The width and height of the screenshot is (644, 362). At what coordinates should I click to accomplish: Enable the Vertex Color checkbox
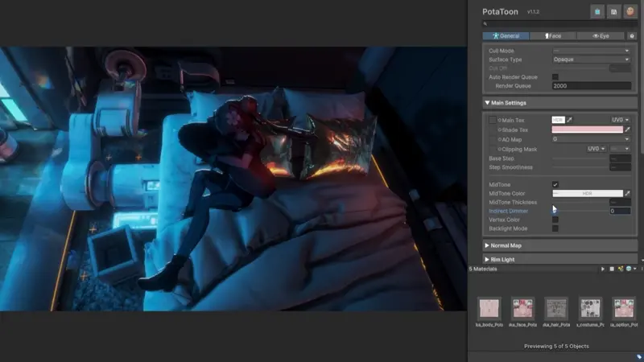(555, 220)
